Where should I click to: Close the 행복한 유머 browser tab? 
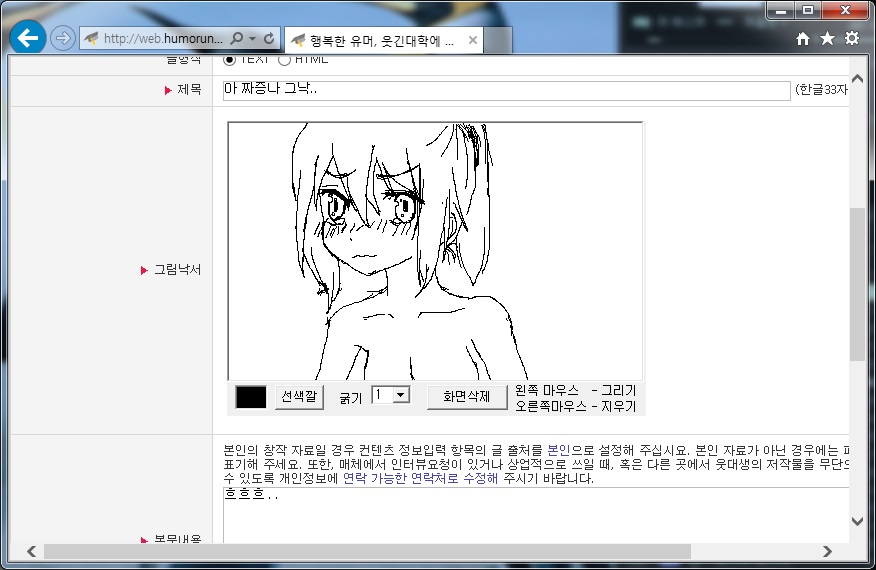coord(472,40)
